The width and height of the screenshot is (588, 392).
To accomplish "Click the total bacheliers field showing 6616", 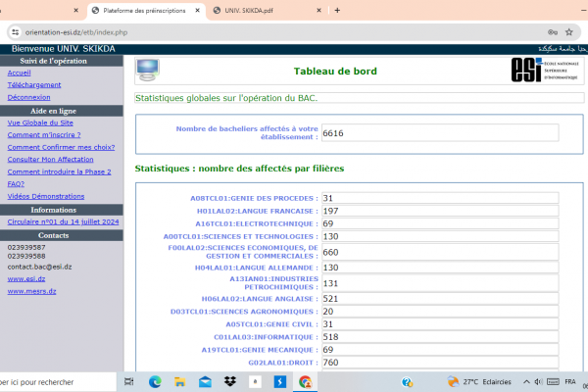I will 440,133.
